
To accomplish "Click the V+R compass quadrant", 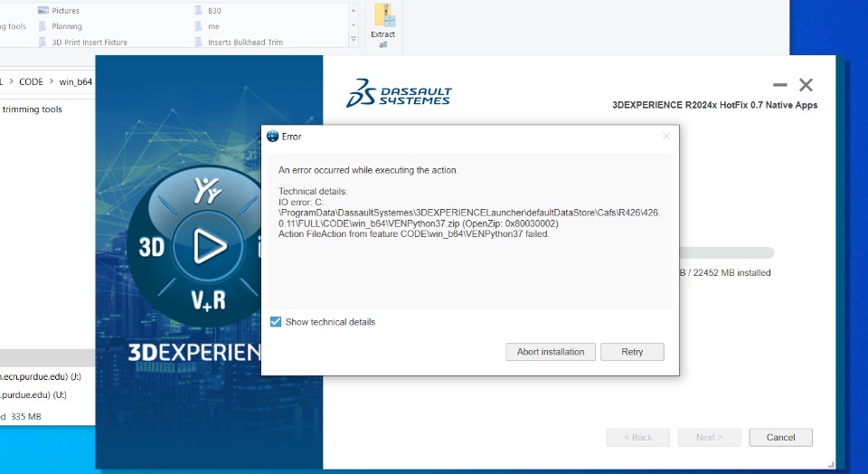I will coord(209,299).
